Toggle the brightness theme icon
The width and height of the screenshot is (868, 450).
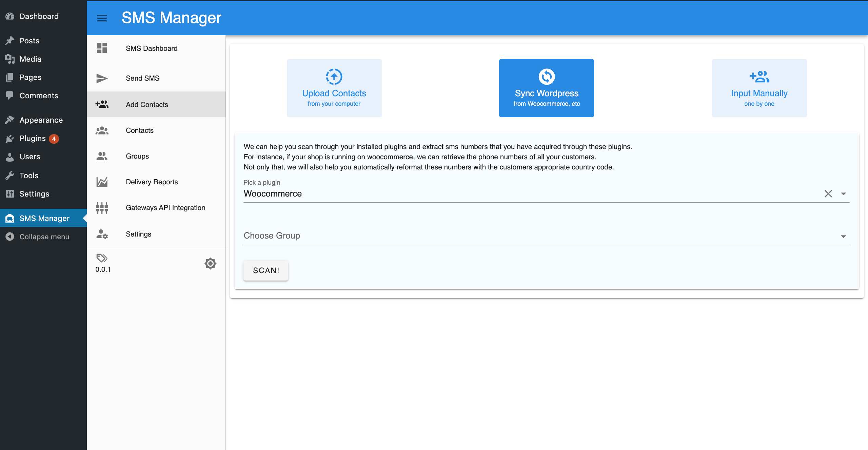pyautogui.click(x=210, y=263)
